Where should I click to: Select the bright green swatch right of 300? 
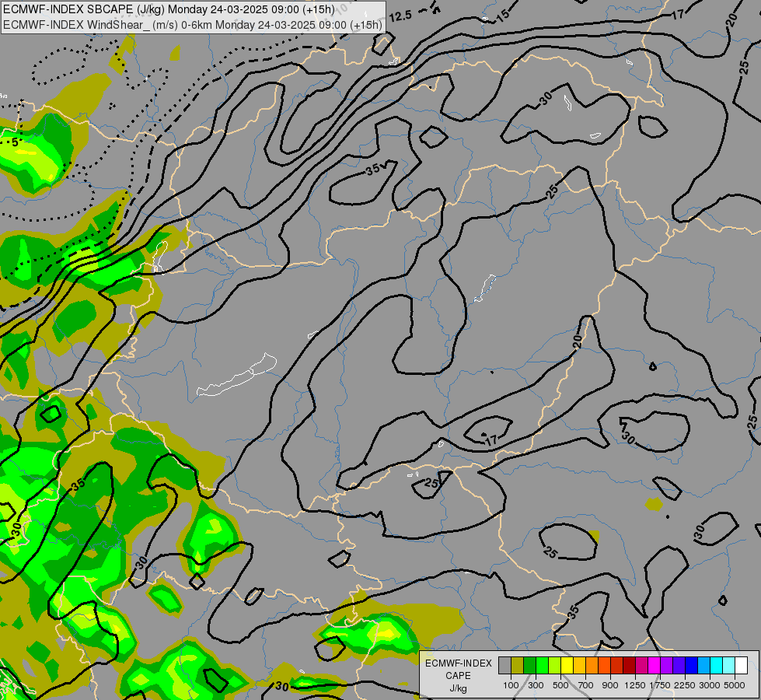point(542,665)
